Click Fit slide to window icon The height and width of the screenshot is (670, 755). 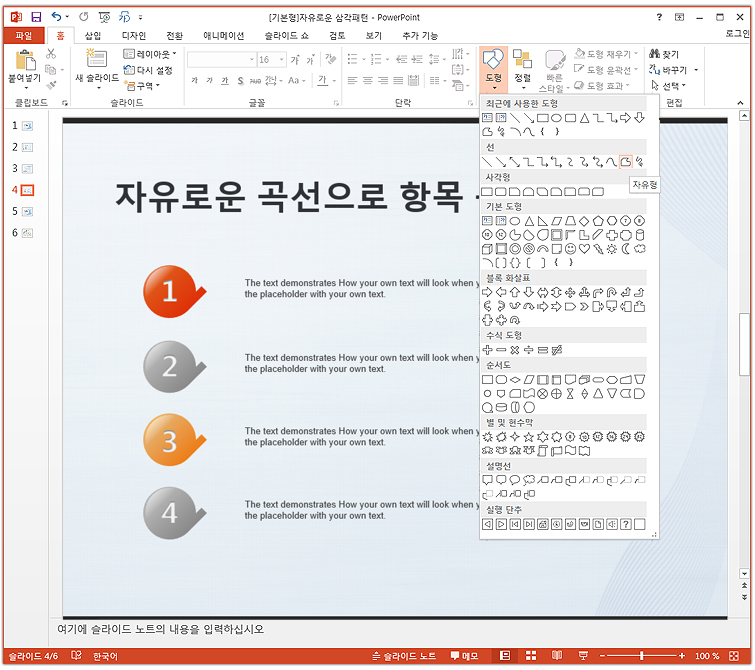tap(734, 656)
